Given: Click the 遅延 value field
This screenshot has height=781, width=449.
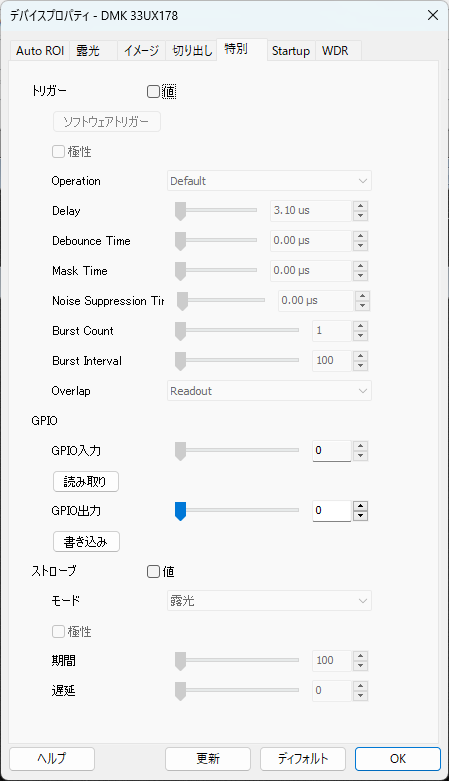Looking at the screenshot, I should coord(332,691).
